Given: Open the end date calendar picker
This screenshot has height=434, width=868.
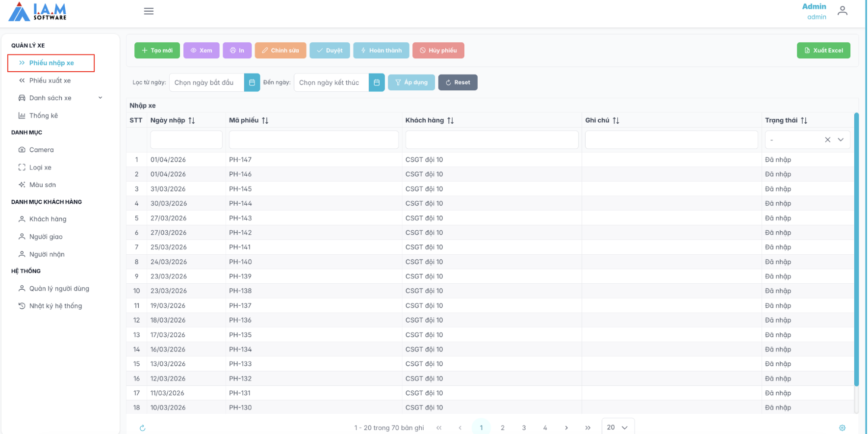Looking at the screenshot, I should [x=376, y=82].
